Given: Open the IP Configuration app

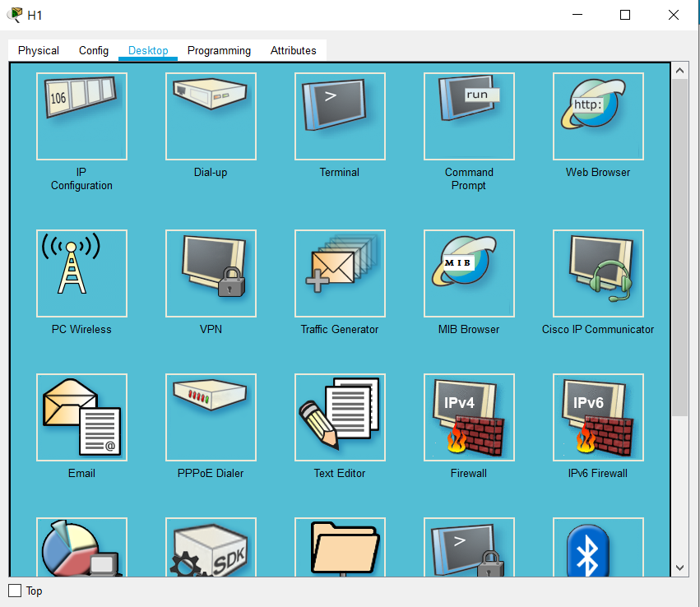Looking at the screenshot, I should pyautogui.click(x=81, y=116).
